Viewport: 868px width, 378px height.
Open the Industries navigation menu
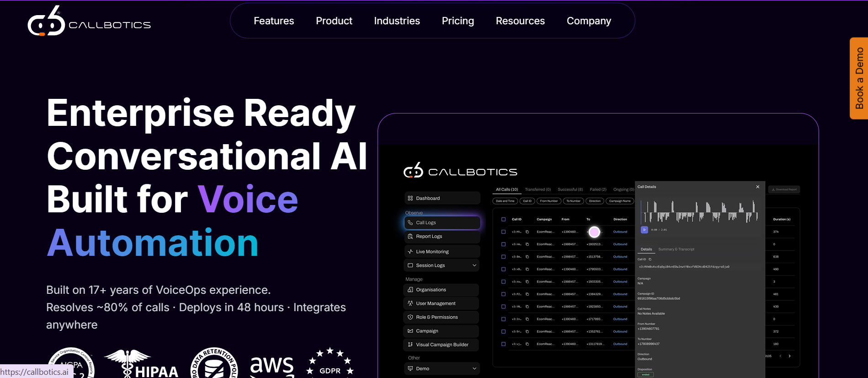click(x=397, y=21)
